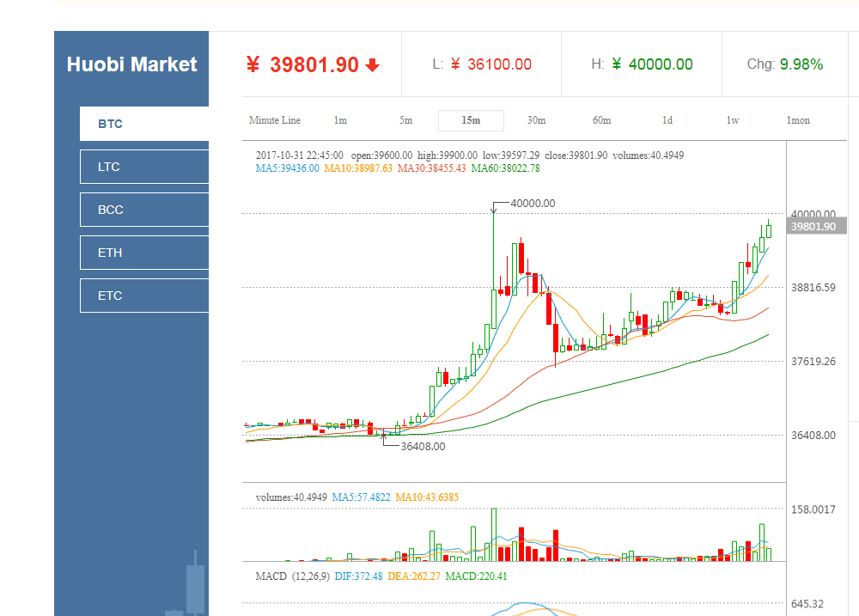Switch chart to Minute Line view
The width and height of the screenshot is (859, 616).
[x=275, y=120]
